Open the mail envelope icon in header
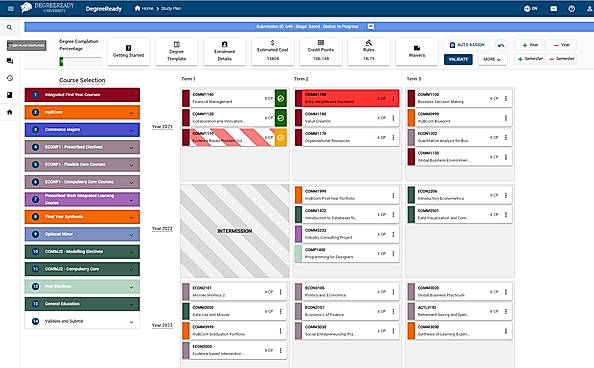Viewport: 594px width, 368px height. coord(553,9)
